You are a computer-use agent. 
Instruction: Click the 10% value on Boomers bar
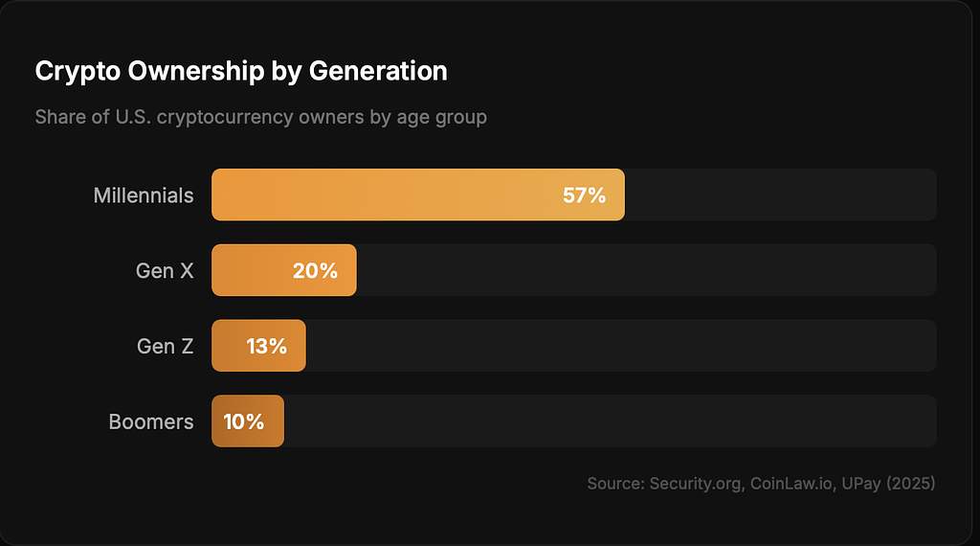pos(243,421)
